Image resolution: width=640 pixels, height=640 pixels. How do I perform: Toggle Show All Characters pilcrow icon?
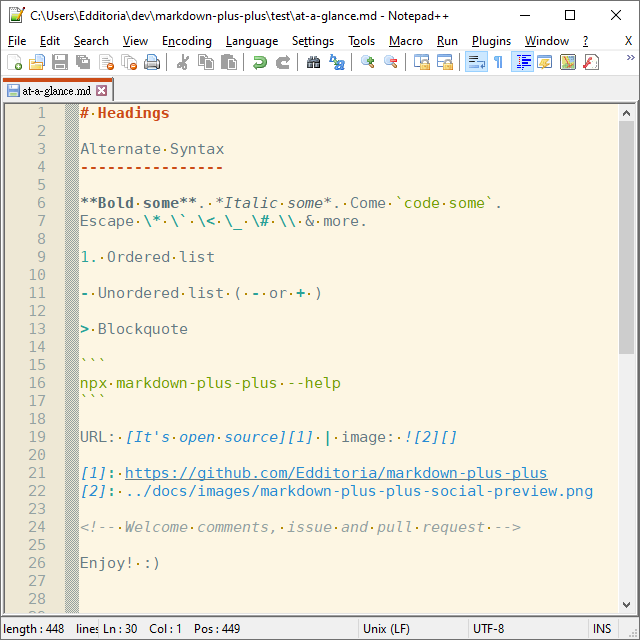(498, 62)
